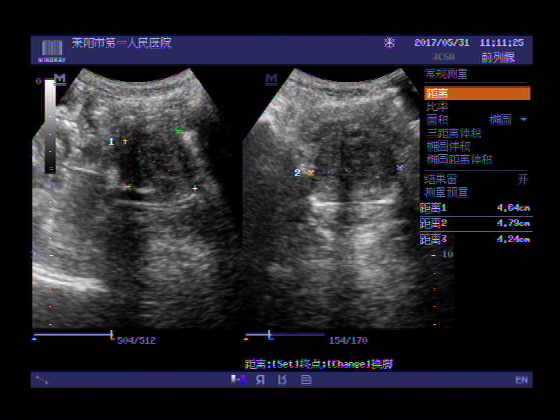Open the 测量预置 measurement preset option
560x420 pixels.
point(446,192)
